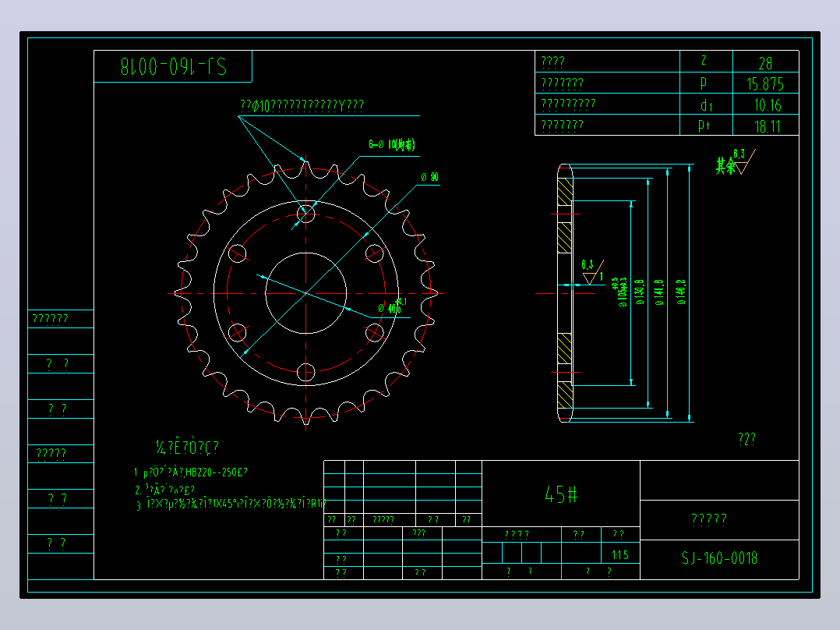Select the ø 40 bore dimension text

(x=392, y=306)
